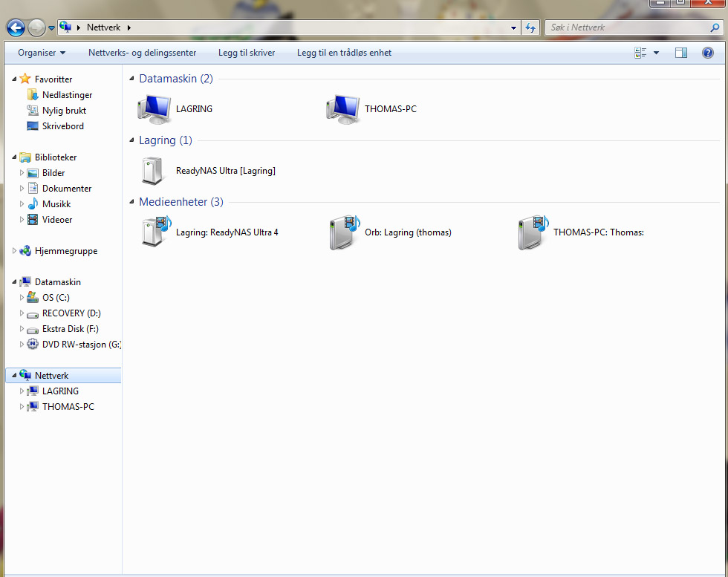Select LAGRING under Nettverk tree
This screenshot has height=577, width=728.
60,391
